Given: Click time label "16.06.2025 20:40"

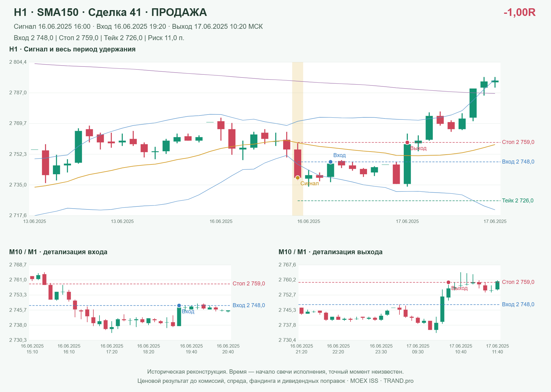Looking at the screenshot, I should (228, 349).
